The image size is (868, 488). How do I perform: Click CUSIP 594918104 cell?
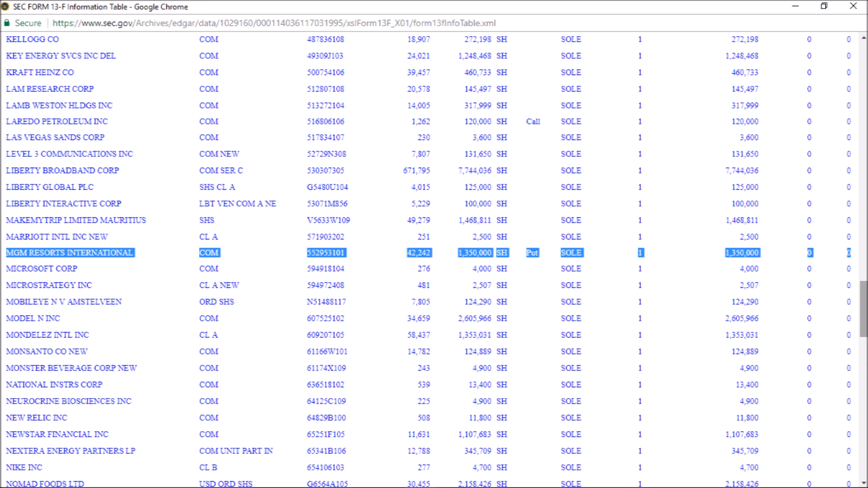click(325, 269)
